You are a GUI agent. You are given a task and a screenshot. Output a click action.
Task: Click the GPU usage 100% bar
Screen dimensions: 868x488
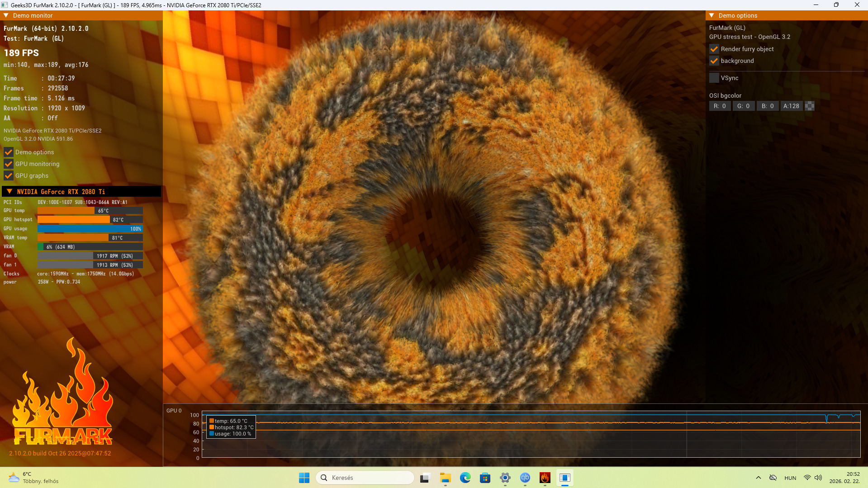90,229
